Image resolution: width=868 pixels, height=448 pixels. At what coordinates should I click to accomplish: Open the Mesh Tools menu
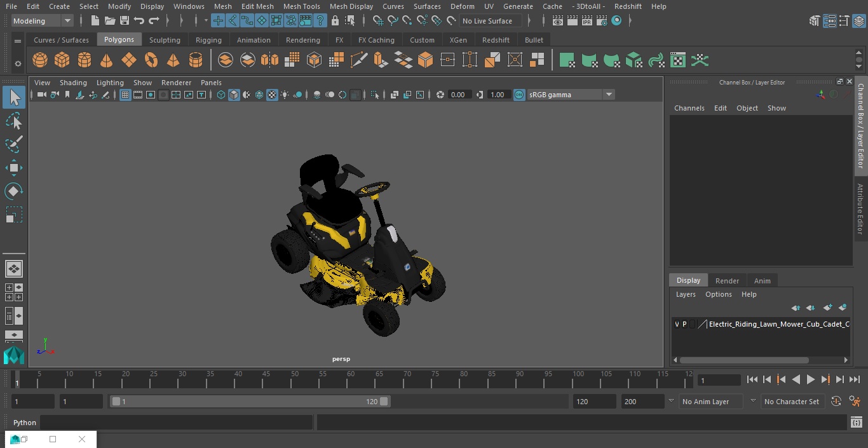click(x=301, y=6)
